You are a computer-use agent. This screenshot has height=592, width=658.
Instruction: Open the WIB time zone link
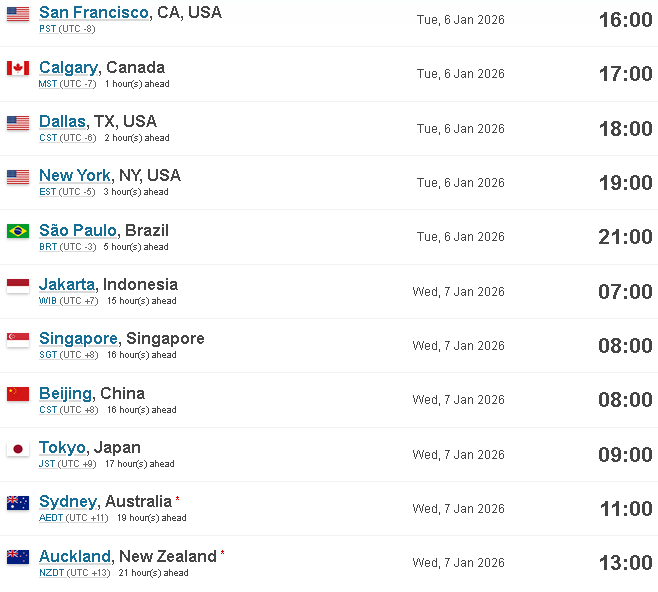click(47, 301)
